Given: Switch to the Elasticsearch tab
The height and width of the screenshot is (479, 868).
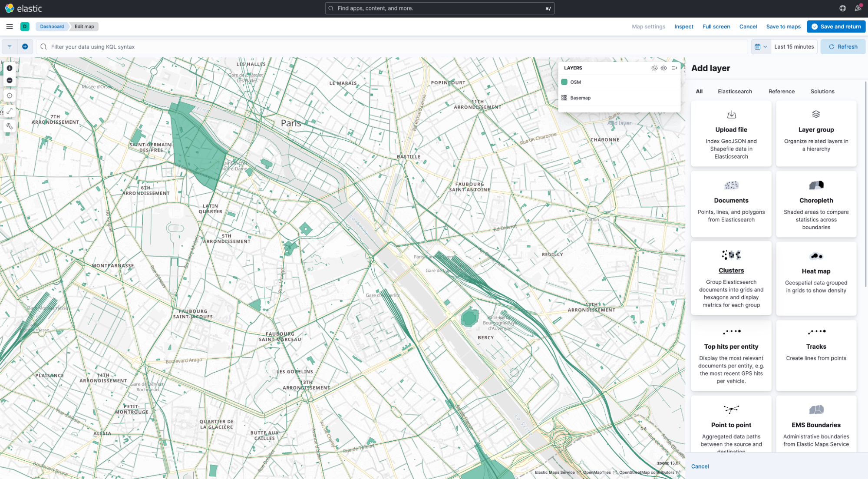Looking at the screenshot, I should (735, 92).
